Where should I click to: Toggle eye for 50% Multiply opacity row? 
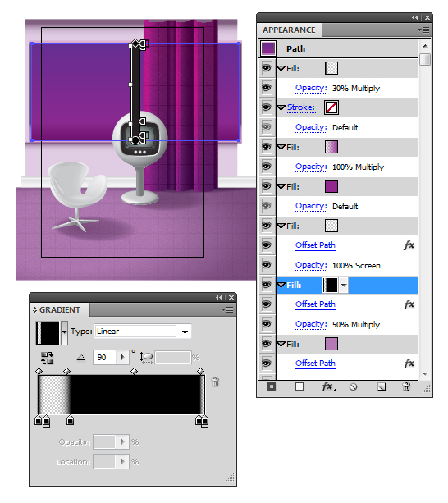[266, 324]
